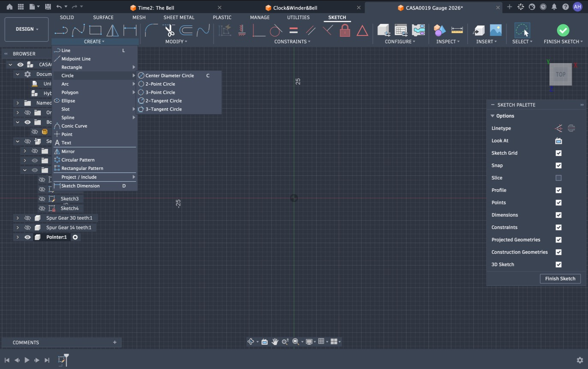Expand the Pointer:1 tree node
588x369 pixels.
point(18,237)
